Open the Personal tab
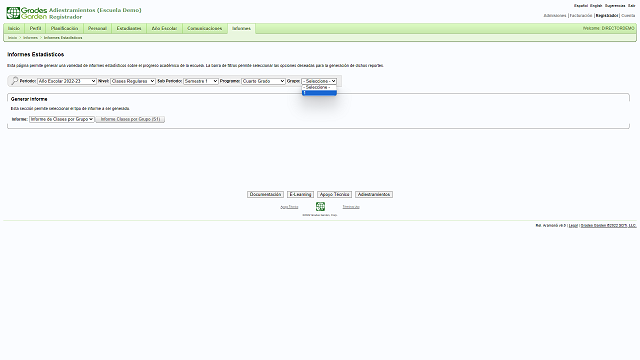Image resolution: width=640 pixels, height=360 pixels. pos(97,29)
